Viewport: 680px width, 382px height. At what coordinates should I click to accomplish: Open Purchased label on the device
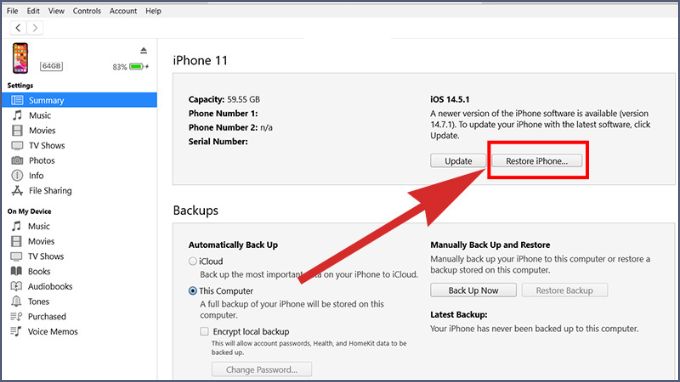[x=47, y=317]
